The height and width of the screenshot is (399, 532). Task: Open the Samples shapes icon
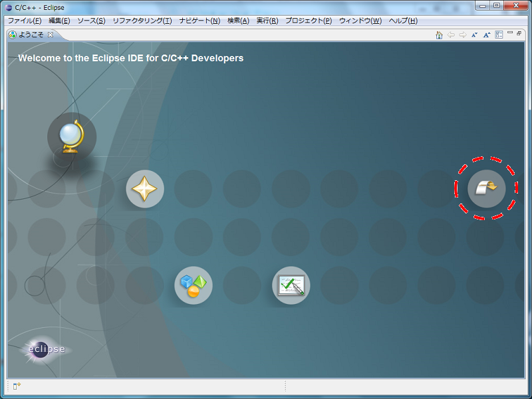point(194,285)
